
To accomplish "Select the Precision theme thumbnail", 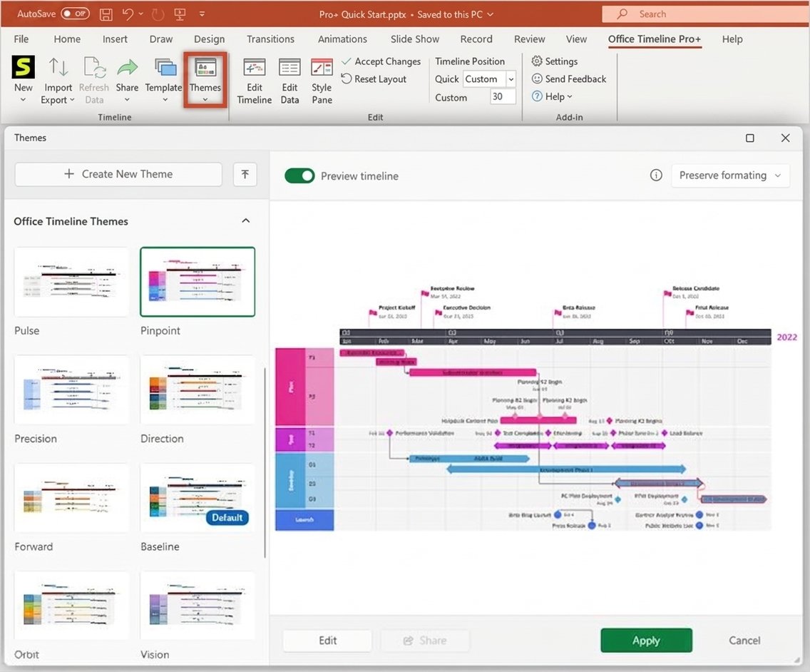I will click(x=72, y=390).
